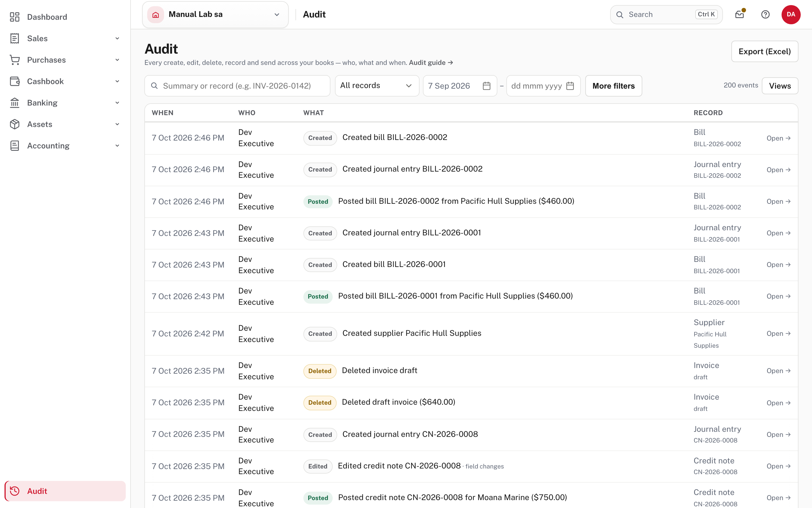Viewport: 812px width, 508px height.
Task: Click the Cashbook wallet icon
Action: pos(14,81)
